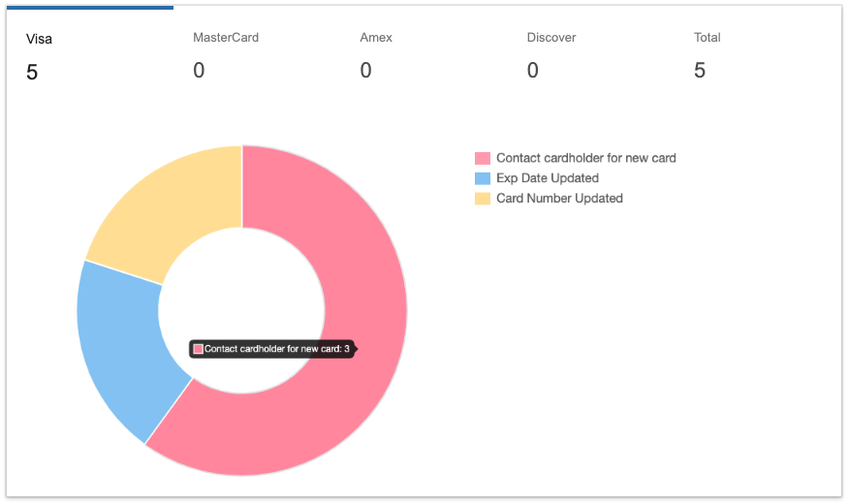
Task: Click the MasterCard count of 0
Action: pyautogui.click(x=199, y=71)
